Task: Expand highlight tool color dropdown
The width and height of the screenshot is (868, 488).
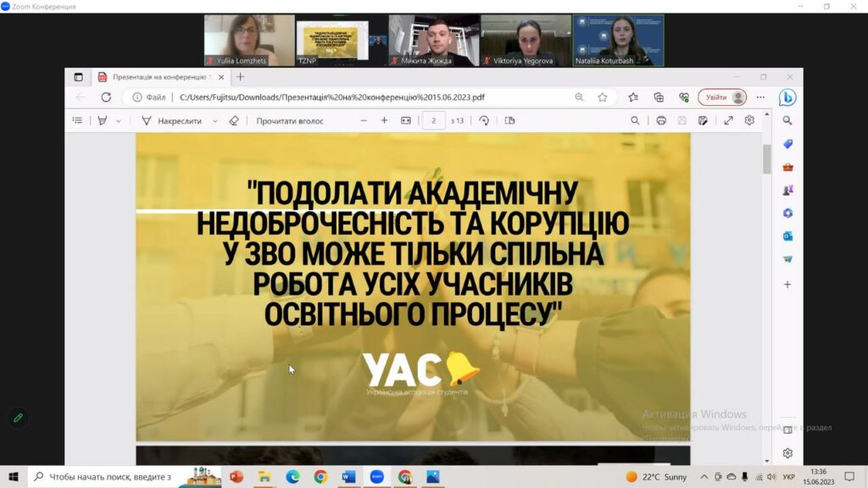Action: coord(118,121)
